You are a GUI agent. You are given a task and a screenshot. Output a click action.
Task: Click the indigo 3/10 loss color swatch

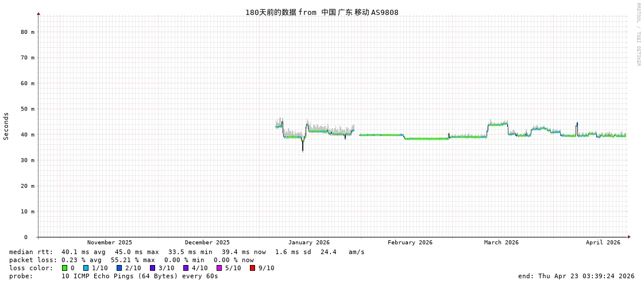(x=152, y=268)
